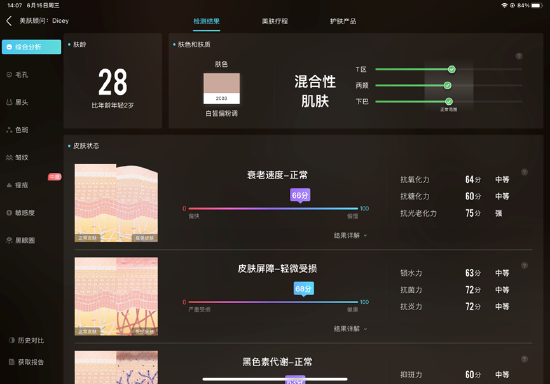Click the 68分 skin barrier marker
This screenshot has height=384, width=550.
point(303,289)
